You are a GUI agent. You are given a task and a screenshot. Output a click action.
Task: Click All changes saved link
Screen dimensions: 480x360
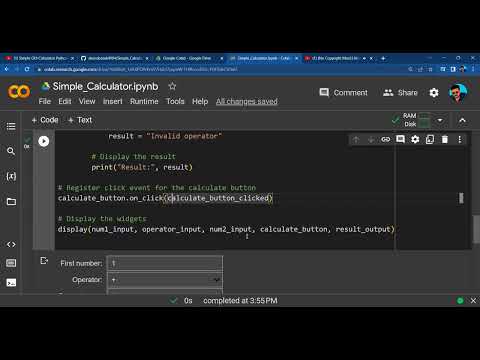[247, 101]
